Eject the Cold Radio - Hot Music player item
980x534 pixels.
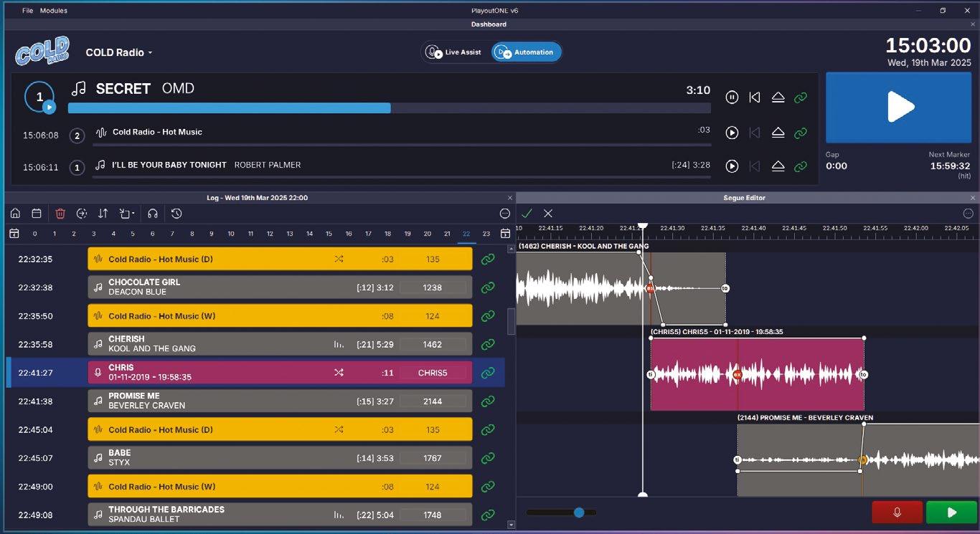click(x=778, y=133)
